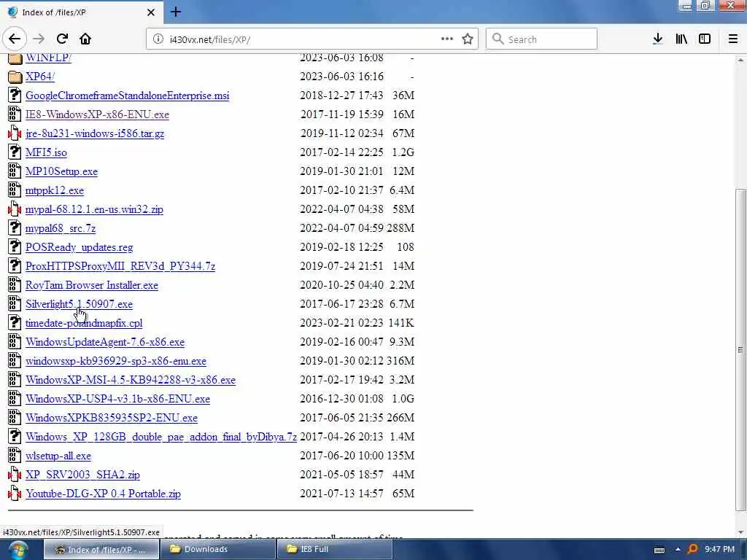Open the WINFLP/ folder link

tap(49, 58)
